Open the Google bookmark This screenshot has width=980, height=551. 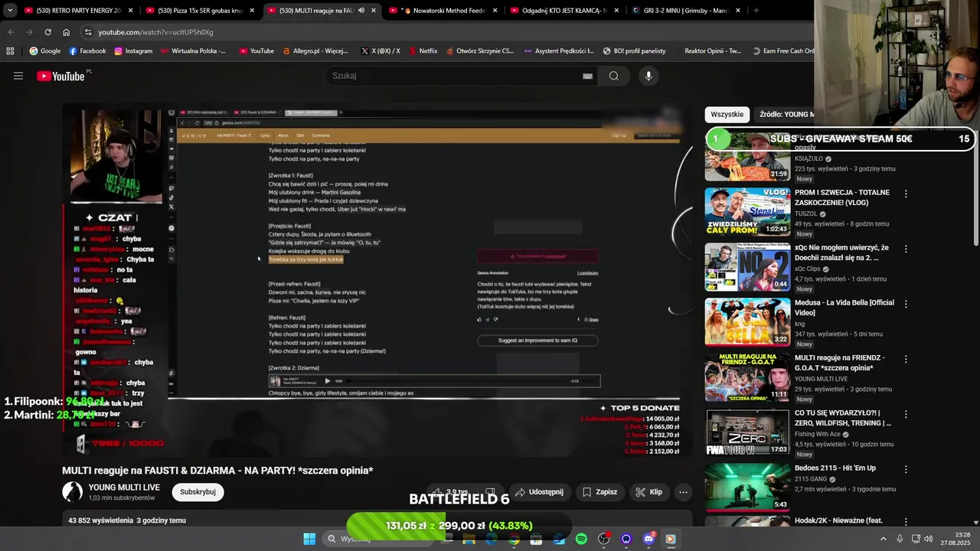point(45,51)
